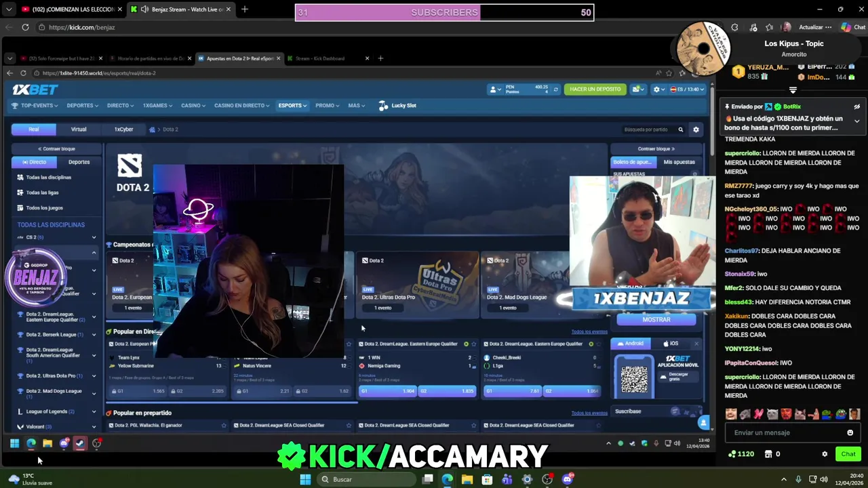Viewport: 868px width, 488px height.
Task: Hide the pinned BotRix message
Action: (x=856, y=106)
